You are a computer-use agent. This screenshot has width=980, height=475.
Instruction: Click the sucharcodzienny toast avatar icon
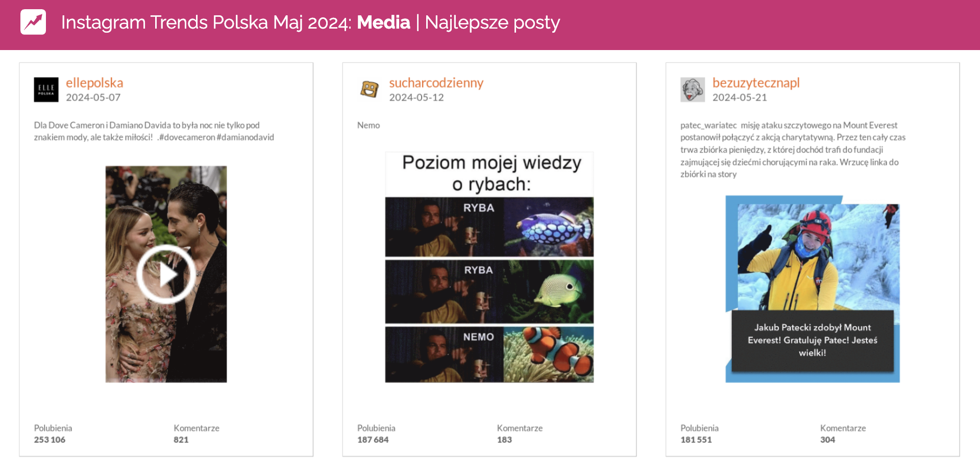(x=369, y=88)
